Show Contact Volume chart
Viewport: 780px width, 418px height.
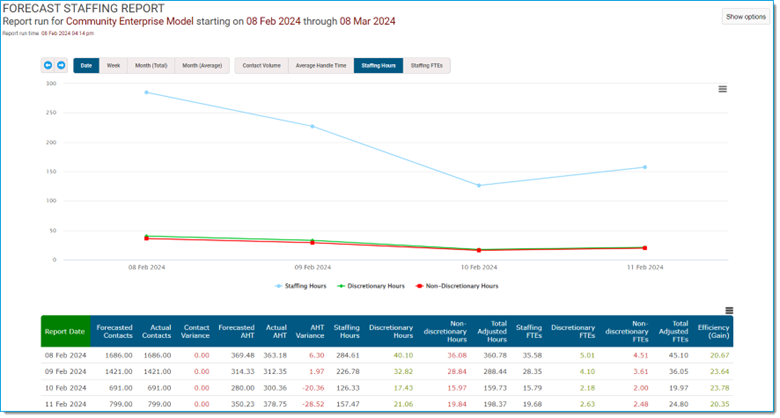tap(262, 66)
